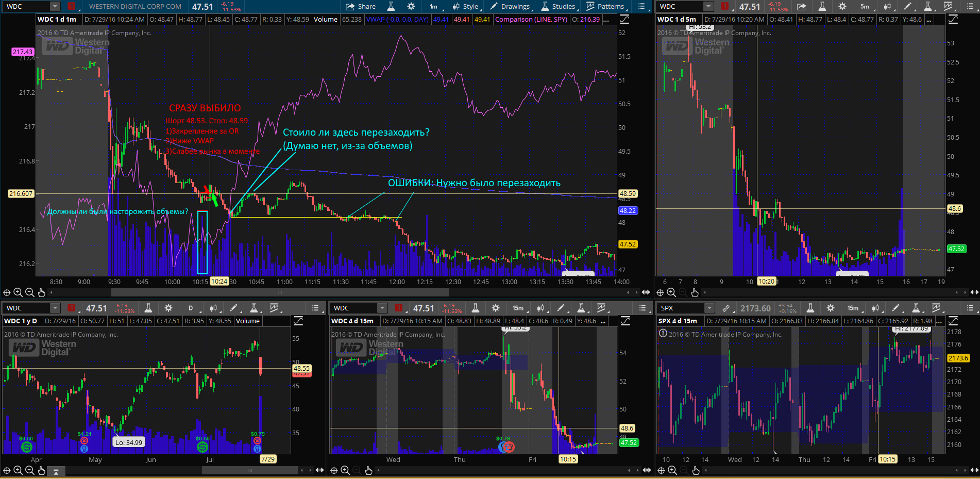Open the D timeframe selector in daily chart

[x=191, y=308]
